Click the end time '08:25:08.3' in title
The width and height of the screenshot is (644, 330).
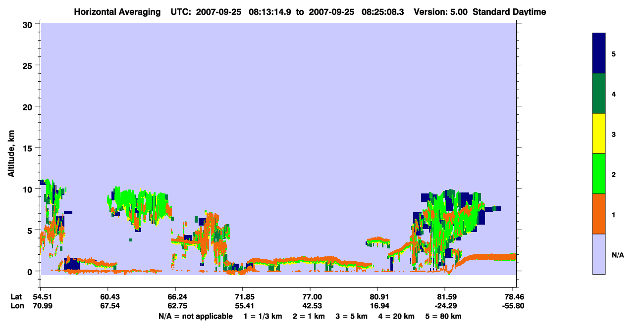384,12
